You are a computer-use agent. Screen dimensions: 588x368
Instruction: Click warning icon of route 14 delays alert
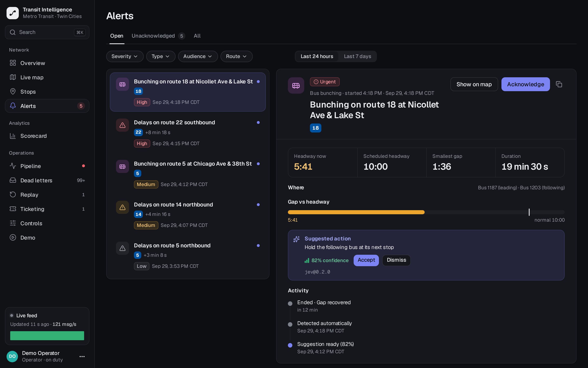[122, 207]
